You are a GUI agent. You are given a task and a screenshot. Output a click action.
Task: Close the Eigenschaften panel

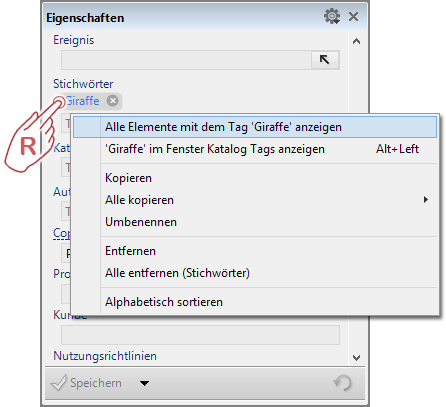pyautogui.click(x=353, y=16)
